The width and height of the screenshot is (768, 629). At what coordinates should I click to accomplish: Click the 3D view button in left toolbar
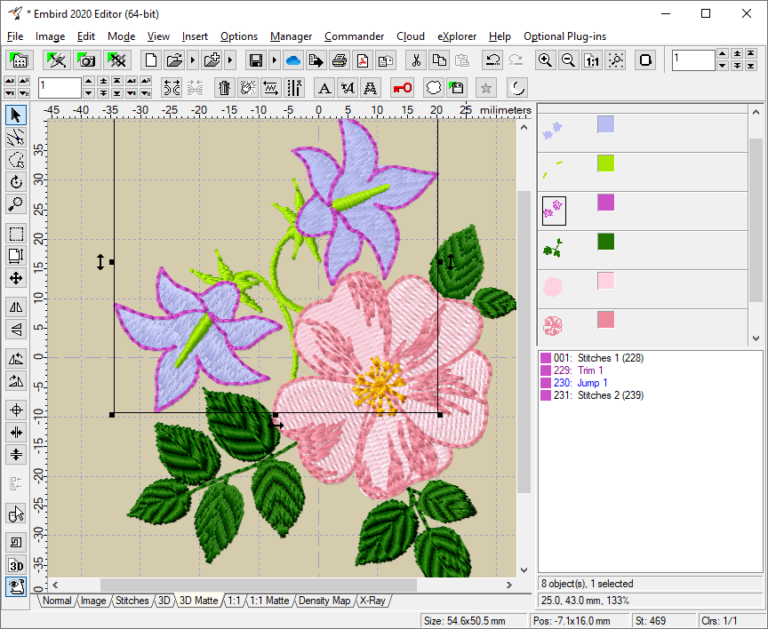[16, 564]
